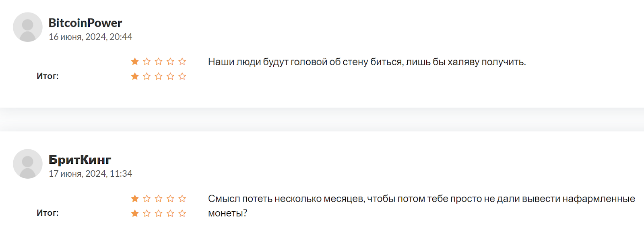Click the filled star in BitcoinPower's upper rating row
Viewport: 644px width, 235px height.
(135, 62)
